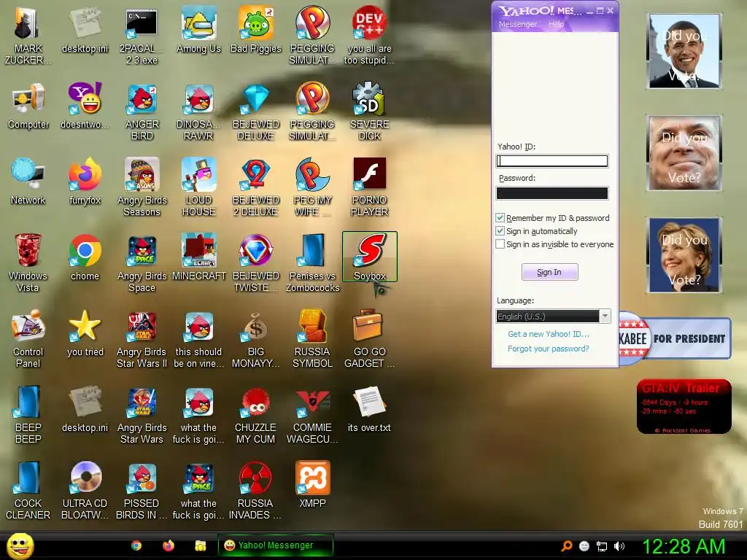Open the Among Us desktop icon

[x=198, y=30]
